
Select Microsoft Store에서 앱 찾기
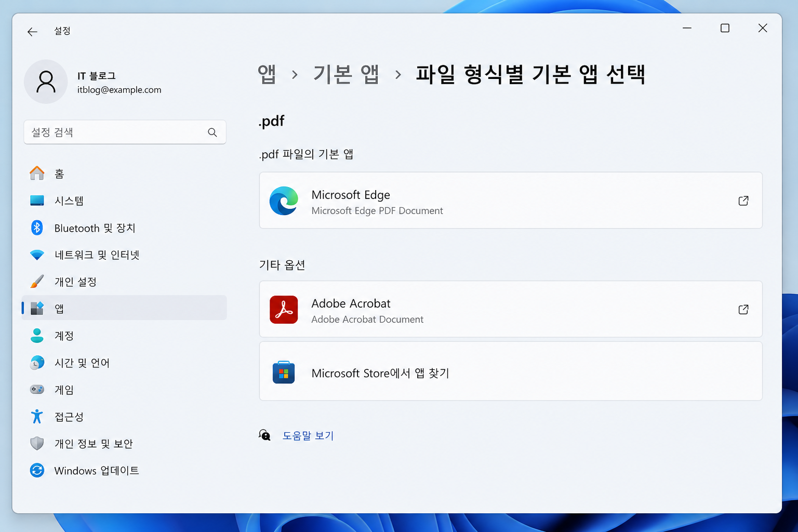tap(511, 371)
